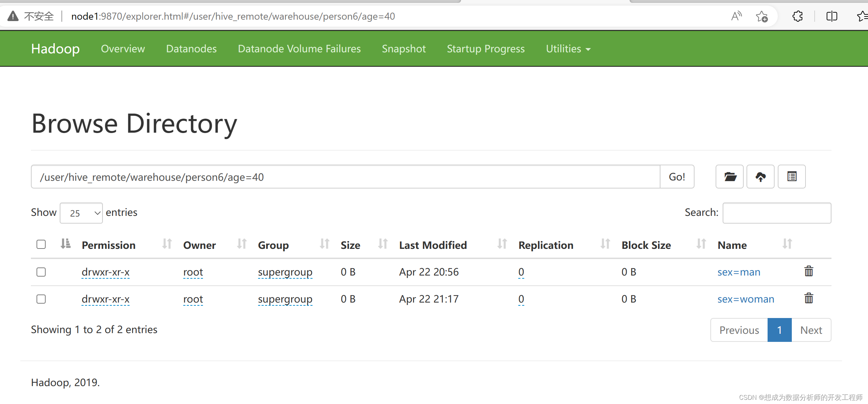The height and width of the screenshot is (404, 868).
Task: Open the Utilities dropdown menu
Action: point(567,48)
